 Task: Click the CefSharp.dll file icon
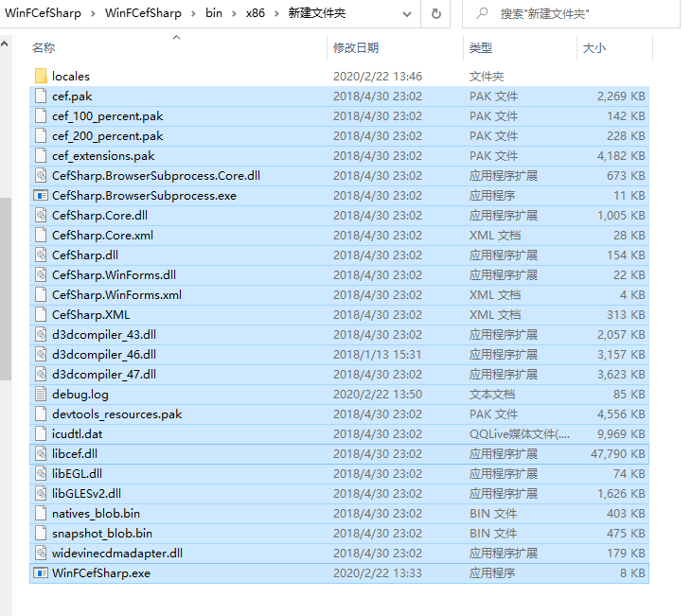tap(41, 255)
